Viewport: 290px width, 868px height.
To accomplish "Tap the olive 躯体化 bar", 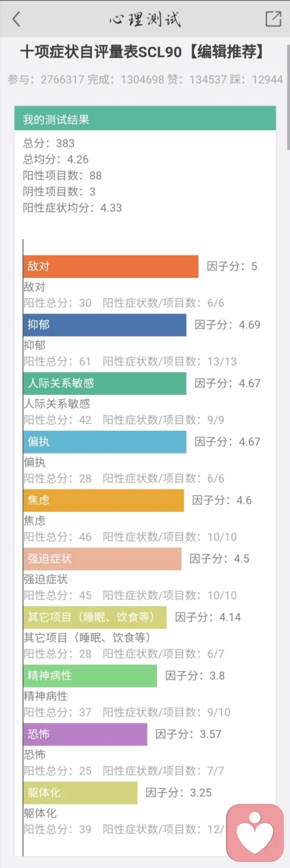I will pos(80,793).
